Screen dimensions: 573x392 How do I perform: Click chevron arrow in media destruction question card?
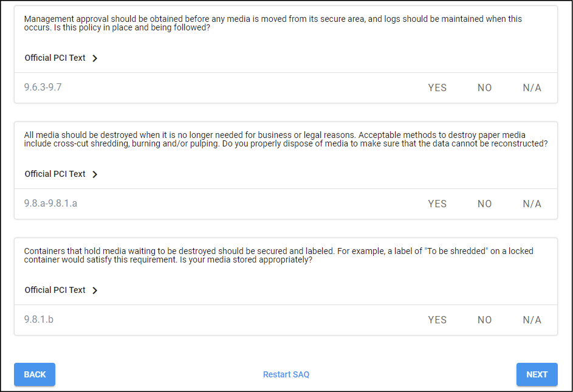pyautogui.click(x=95, y=174)
